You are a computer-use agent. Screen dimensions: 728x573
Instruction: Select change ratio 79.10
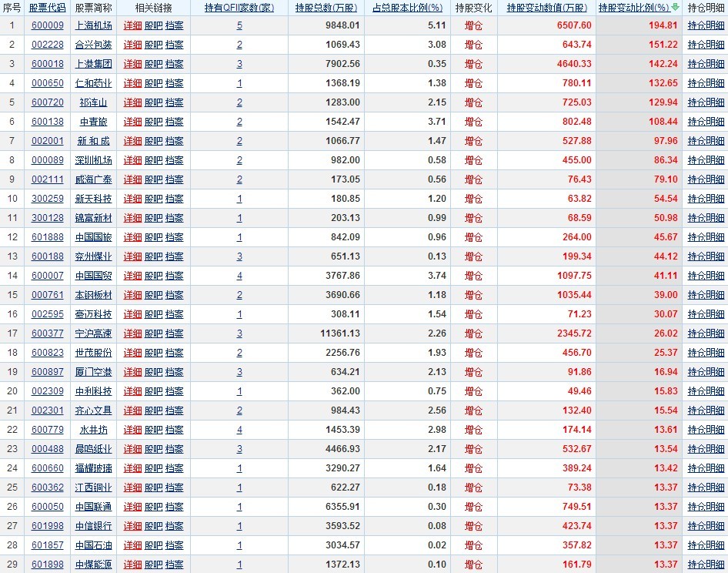click(x=666, y=179)
